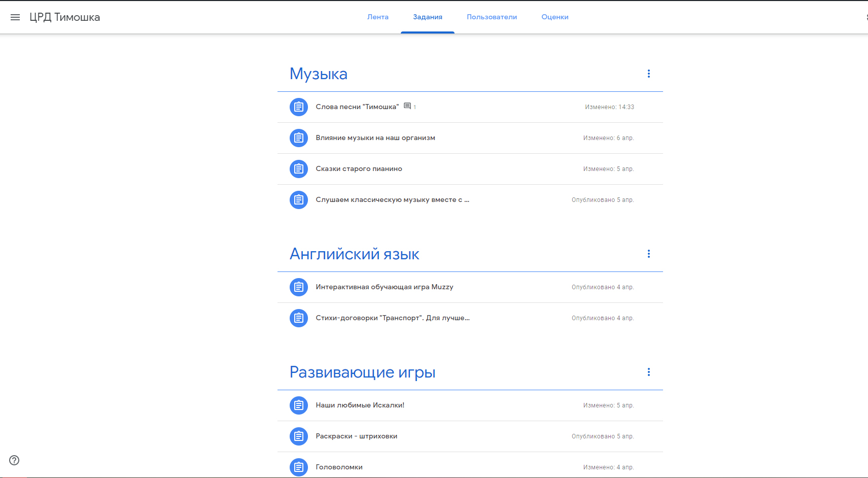Switch to the Лента tab
Viewport: 868px width, 478px height.
click(x=378, y=17)
